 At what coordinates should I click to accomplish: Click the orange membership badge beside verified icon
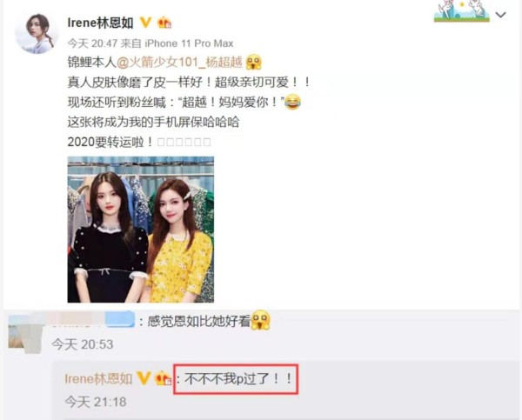click(164, 23)
